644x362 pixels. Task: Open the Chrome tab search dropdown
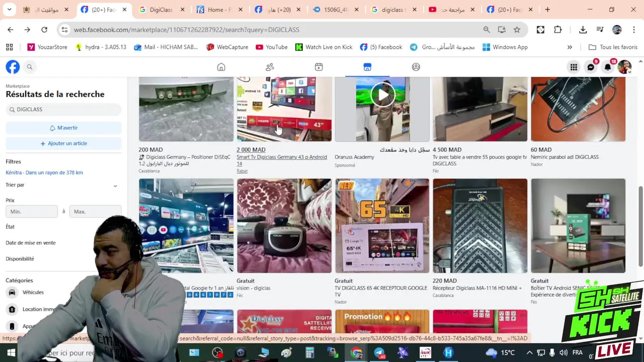pos(9,10)
